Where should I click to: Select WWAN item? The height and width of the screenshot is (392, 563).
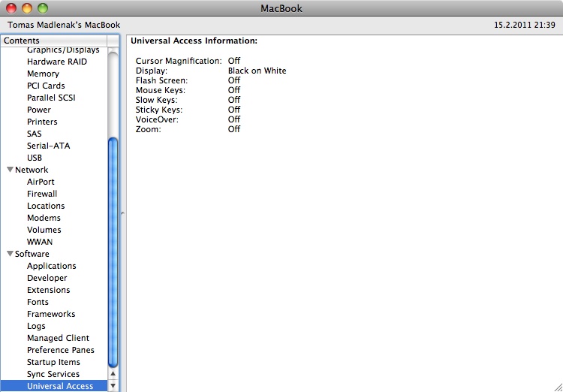coord(40,242)
